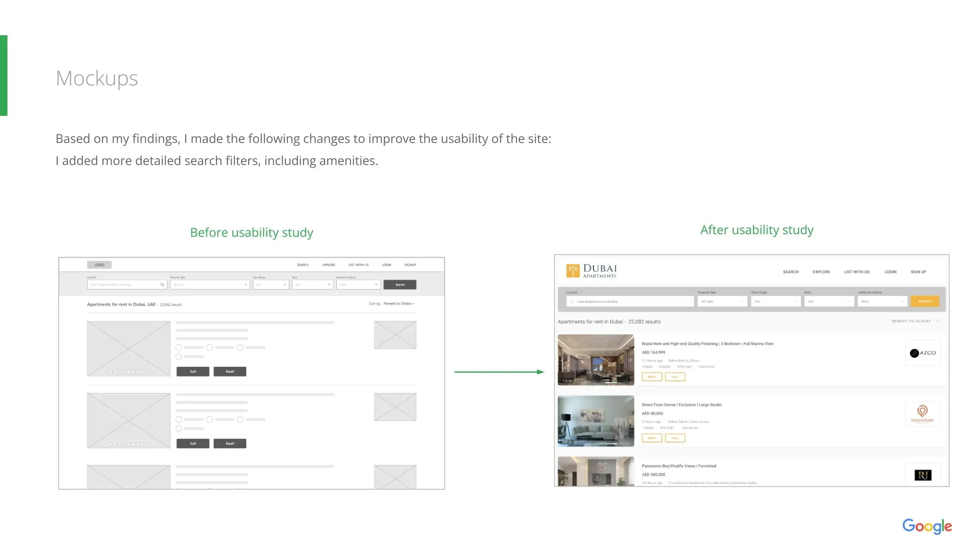Click the AZCO agency logo
The width and height of the screenshot is (980, 551).
tap(922, 353)
